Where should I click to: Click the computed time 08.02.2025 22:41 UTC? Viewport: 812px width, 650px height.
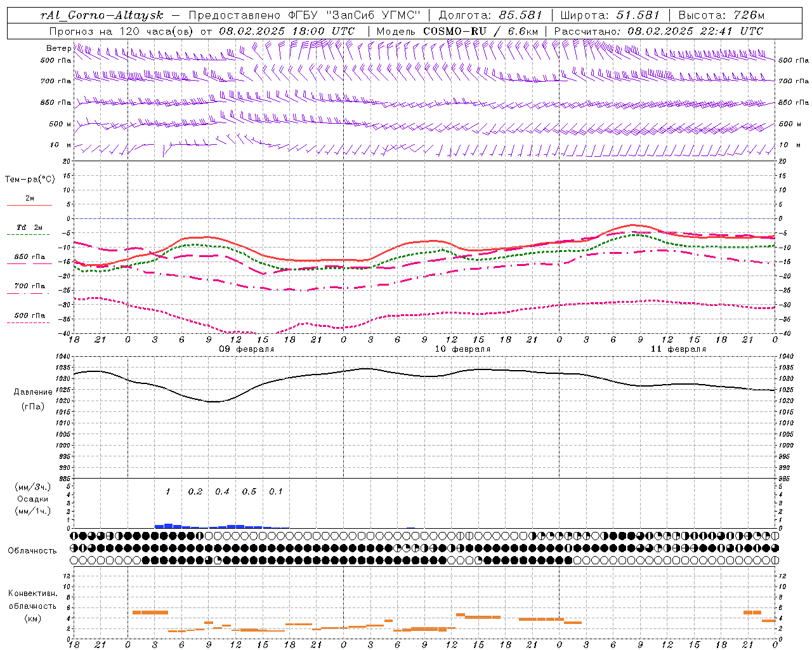[x=695, y=31]
